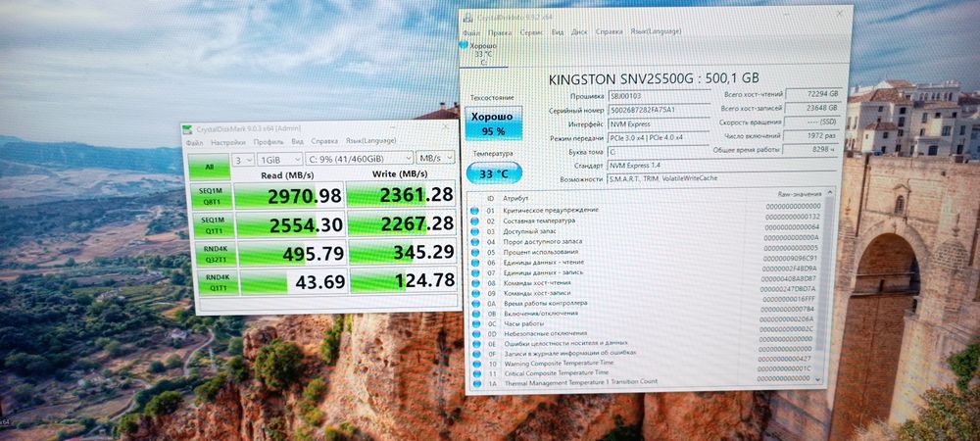Select blue status icon of attribute 0D
The height and width of the screenshot is (441, 980).
(475, 333)
